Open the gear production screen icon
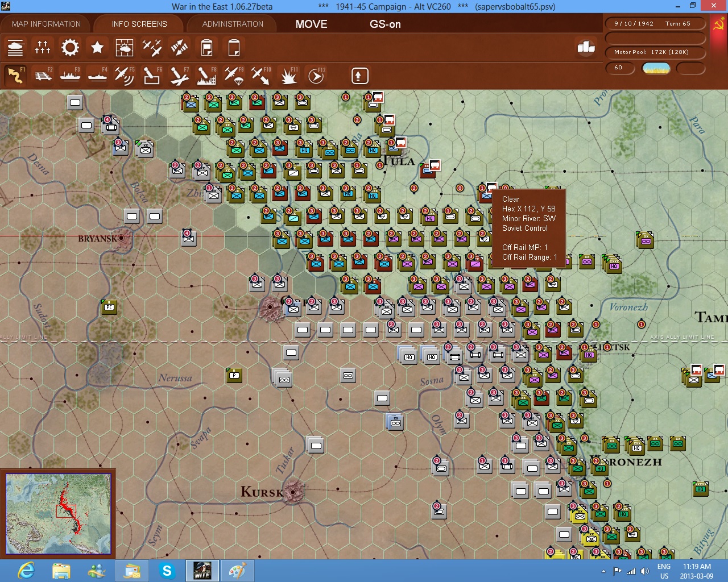This screenshot has width=728, height=582. point(70,48)
